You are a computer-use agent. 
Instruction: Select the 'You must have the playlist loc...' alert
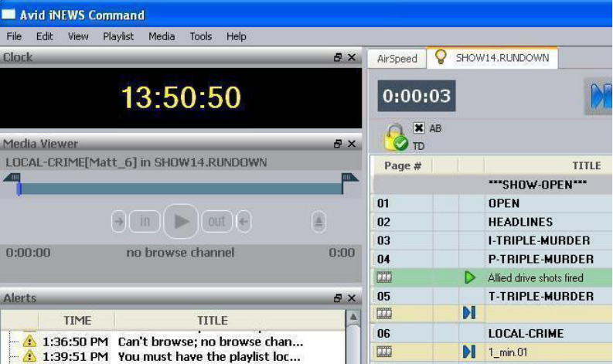click(x=209, y=356)
